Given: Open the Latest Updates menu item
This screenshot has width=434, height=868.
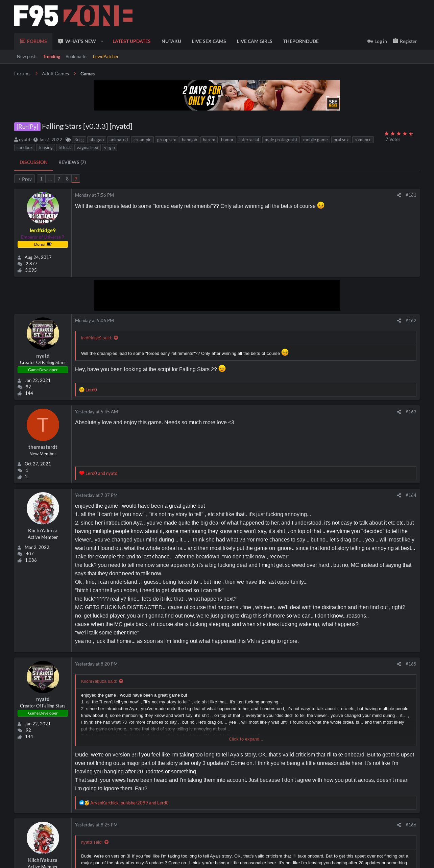Looking at the screenshot, I should pos(131,41).
